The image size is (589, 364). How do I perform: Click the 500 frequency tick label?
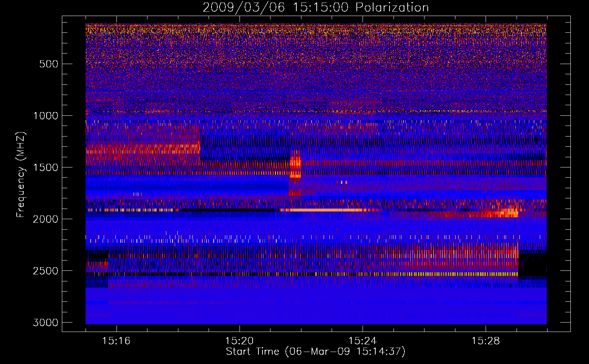click(49, 64)
